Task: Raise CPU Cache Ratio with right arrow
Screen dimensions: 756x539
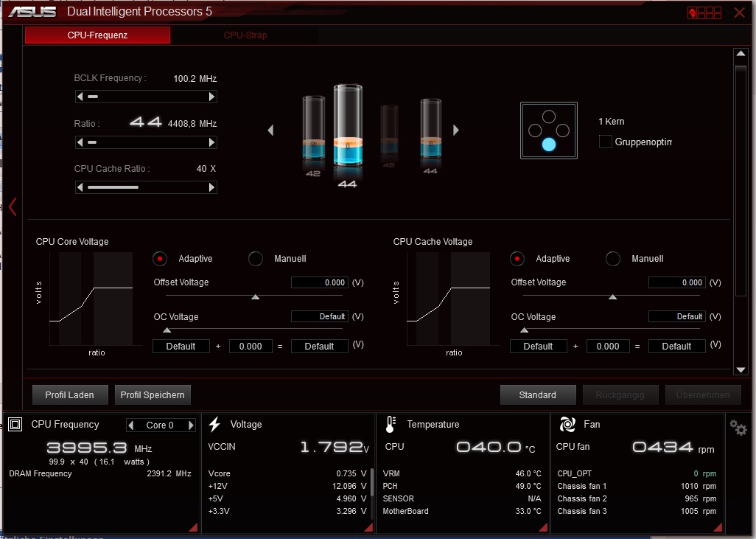Action: [211, 187]
